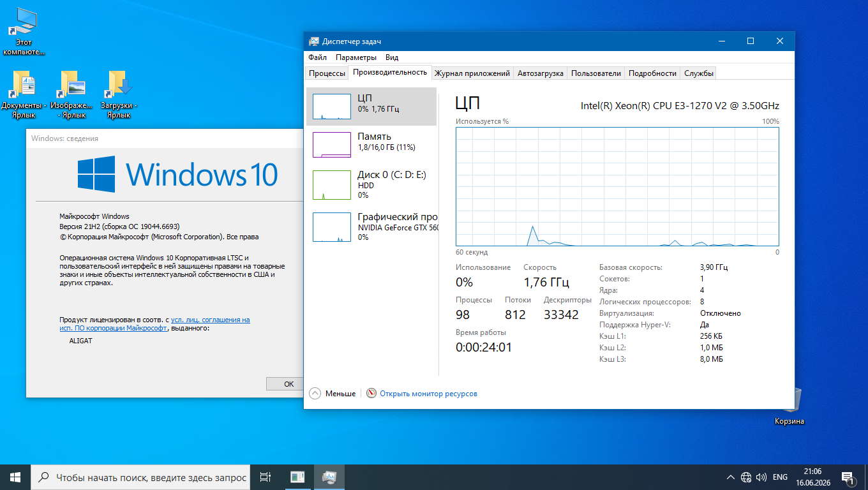The height and width of the screenshot is (490, 868).
Task: Select the Графический процессор GPU item
Action: 371,226
